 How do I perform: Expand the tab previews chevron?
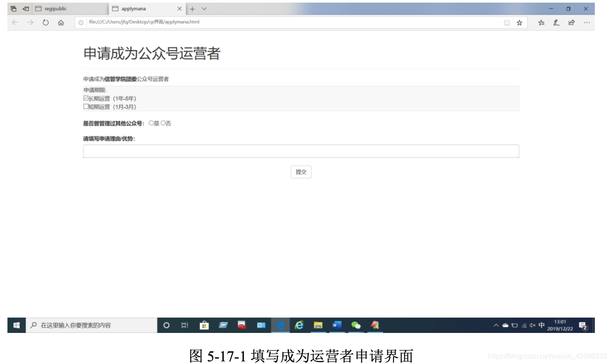click(x=204, y=9)
